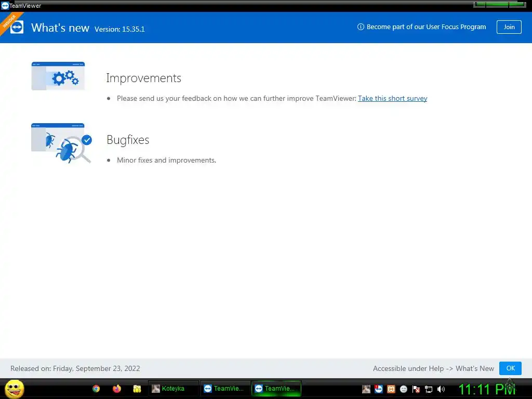
Task: Open the network connection tray icon
Action: [x=429, y=389]
